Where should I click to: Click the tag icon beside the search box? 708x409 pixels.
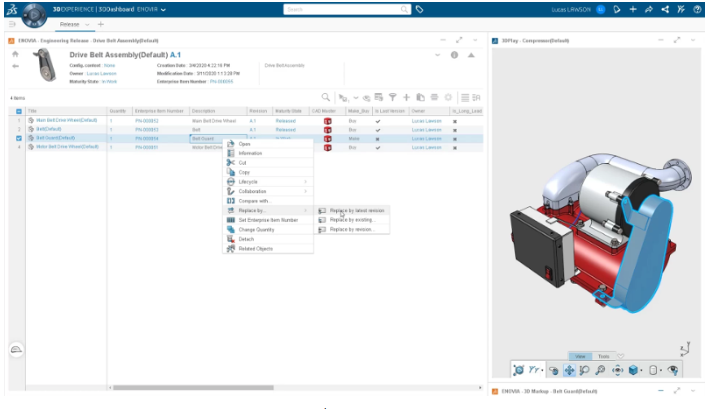click(419, 9)
